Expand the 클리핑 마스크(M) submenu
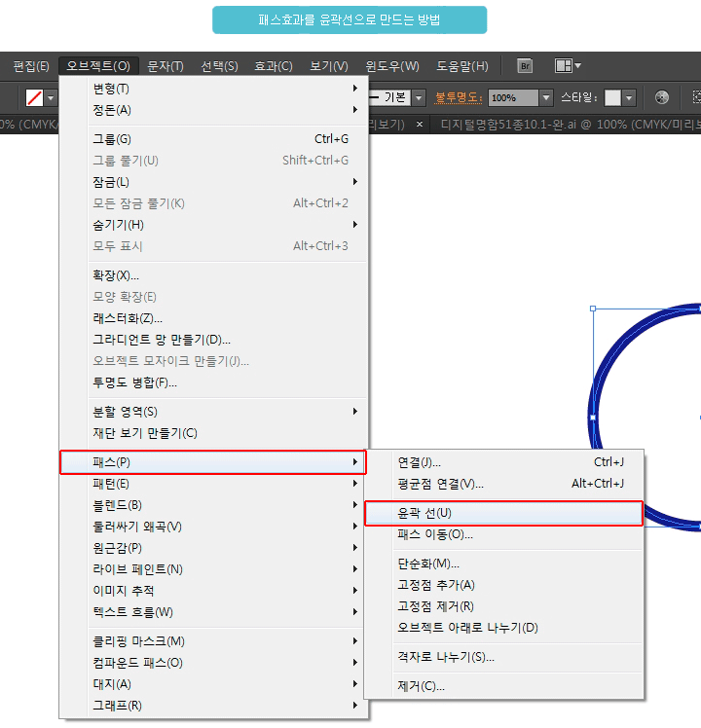701x728 pixels. pos(138,641)
